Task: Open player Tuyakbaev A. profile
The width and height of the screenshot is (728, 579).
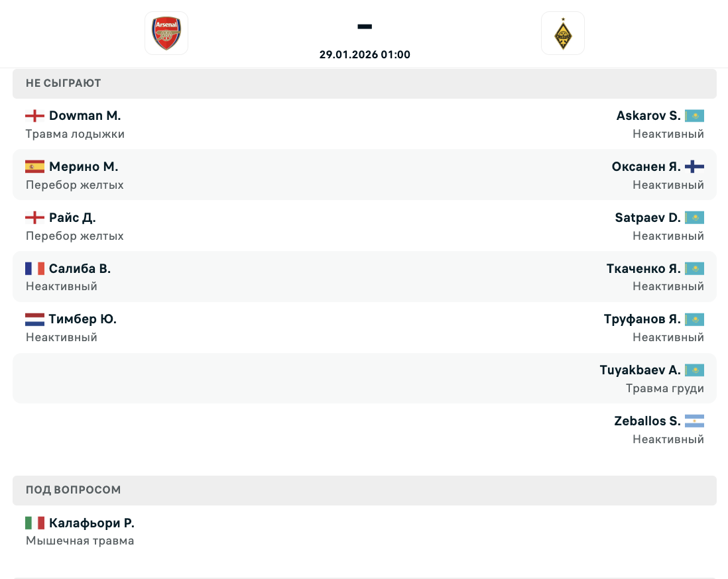Action: 640,370
